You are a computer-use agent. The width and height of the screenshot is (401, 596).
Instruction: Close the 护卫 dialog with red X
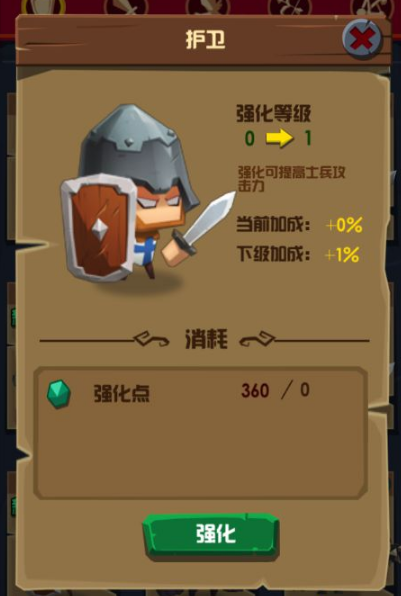pyautogui.click(x=361, y=38)
